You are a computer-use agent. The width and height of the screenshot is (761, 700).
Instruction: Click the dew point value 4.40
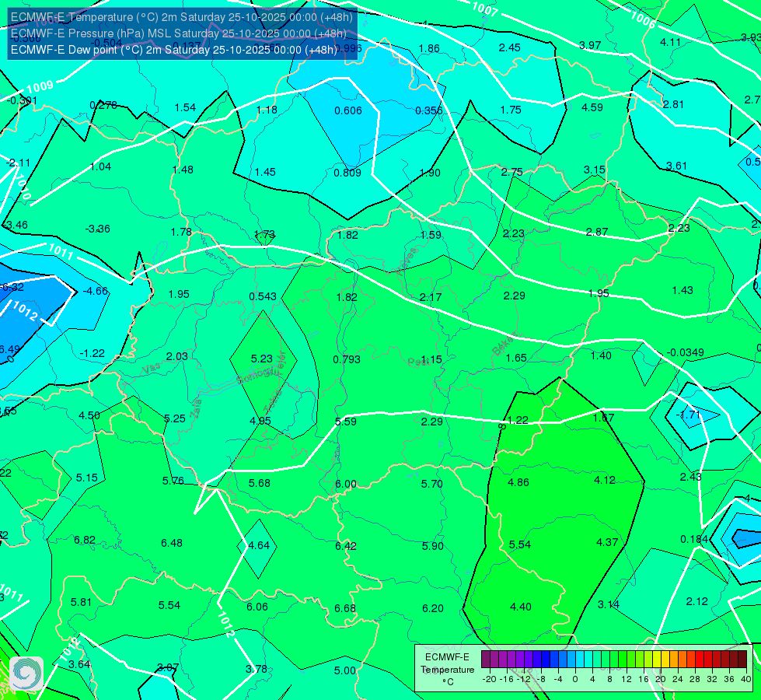coord(520,607)
